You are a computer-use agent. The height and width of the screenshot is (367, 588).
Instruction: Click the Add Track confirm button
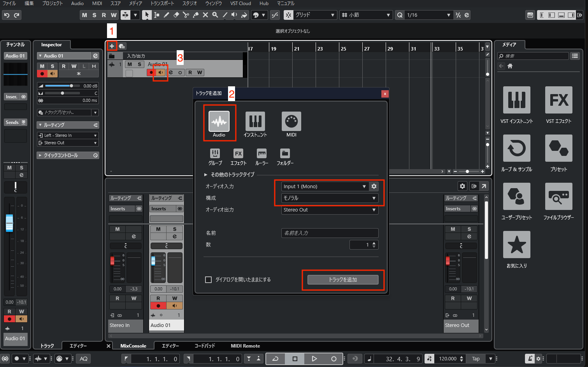tap(343, 280)
